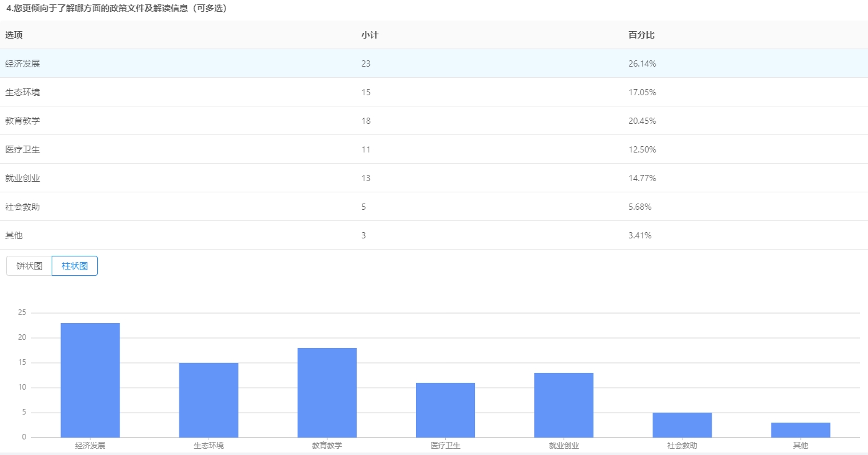Click the 医疗卫生 bar in the chart
This screenshot has height=455, width=868.
pos(445,410)
